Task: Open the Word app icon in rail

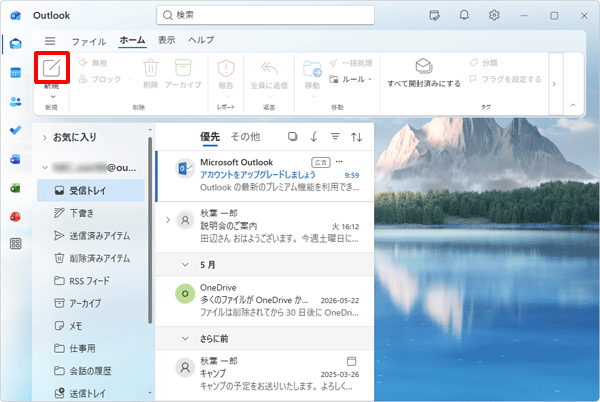Action: coord(16,159)
